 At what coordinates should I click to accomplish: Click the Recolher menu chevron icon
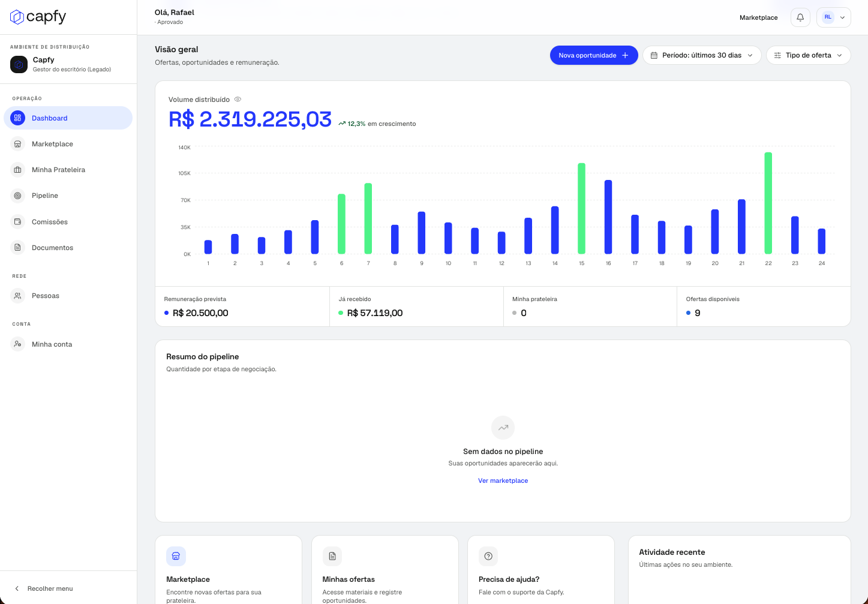tap(17, 588)
